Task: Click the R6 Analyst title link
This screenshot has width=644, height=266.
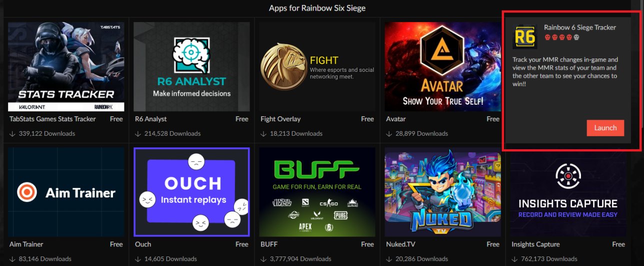Action: pyautogui.click(x=151, y=119)
